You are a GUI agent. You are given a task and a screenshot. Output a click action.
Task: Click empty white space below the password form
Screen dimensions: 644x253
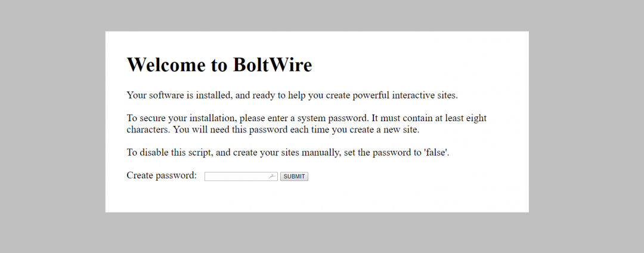pyautogui.click(x=317, y=198)
